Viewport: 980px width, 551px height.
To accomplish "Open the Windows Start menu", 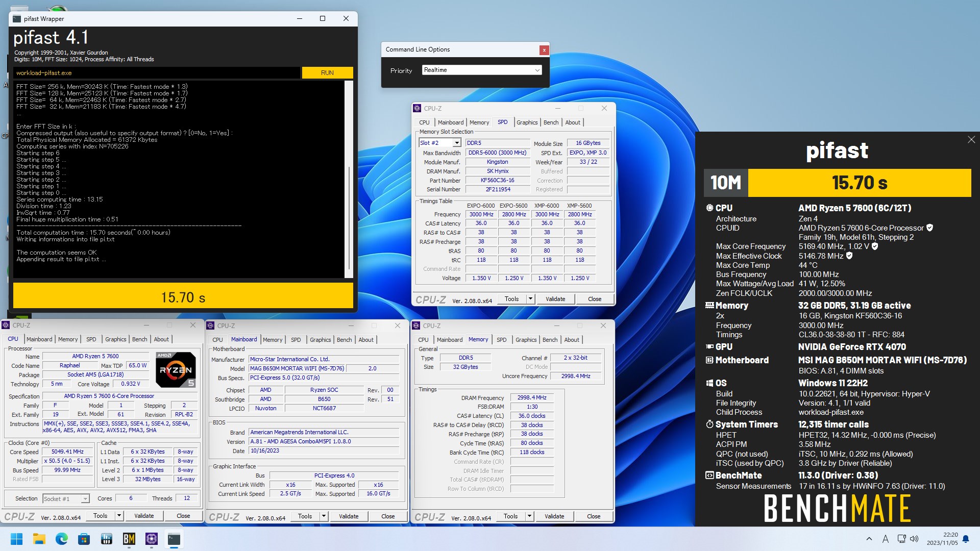I will point(16,539).
